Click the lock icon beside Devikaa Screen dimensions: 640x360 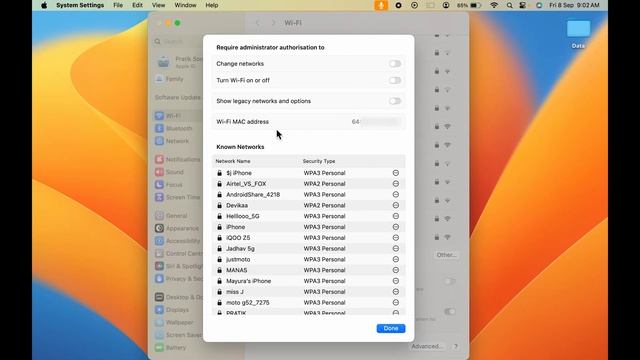pos(220,205)
